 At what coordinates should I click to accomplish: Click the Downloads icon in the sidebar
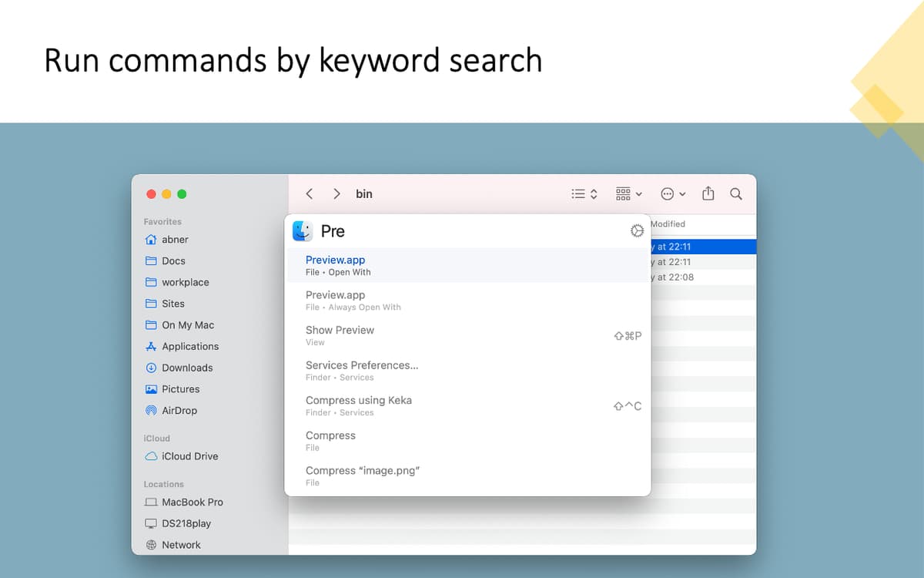[152, 368]
